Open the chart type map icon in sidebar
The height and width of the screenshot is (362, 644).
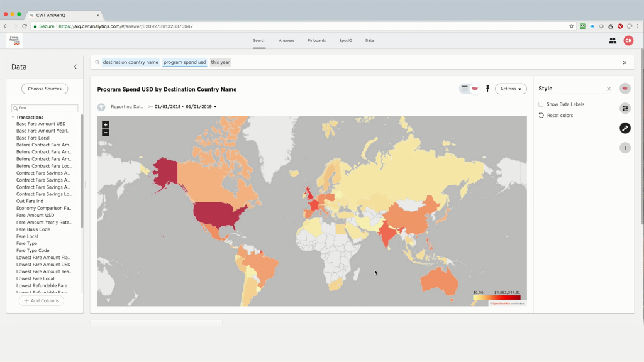pyautogui.click(x=625, y=89)
